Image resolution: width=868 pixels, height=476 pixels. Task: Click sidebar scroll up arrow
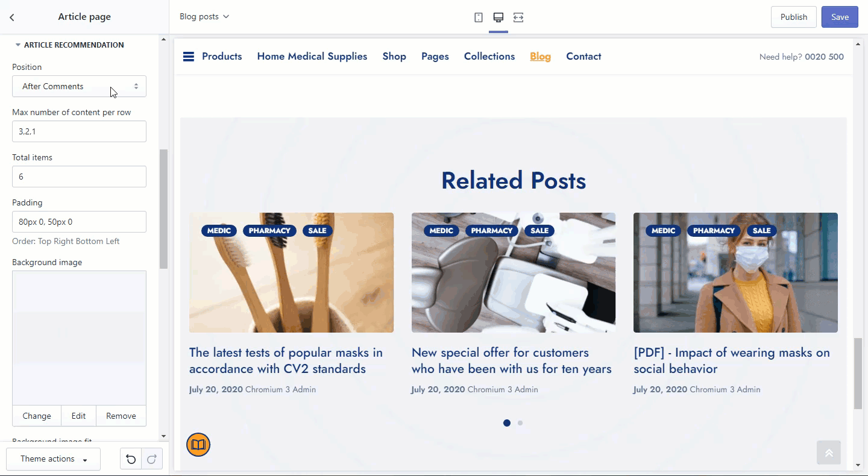pyautogui.click(x=163, y=40)
